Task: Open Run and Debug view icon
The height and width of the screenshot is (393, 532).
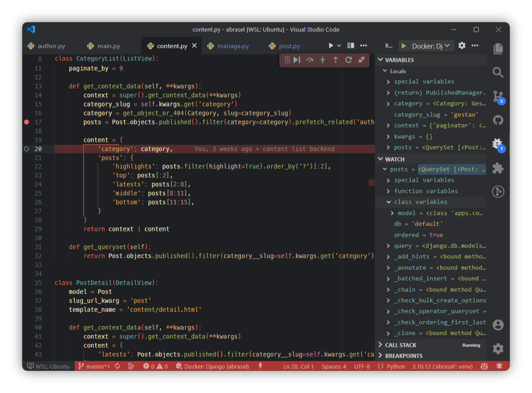Action: coord(498,144)
